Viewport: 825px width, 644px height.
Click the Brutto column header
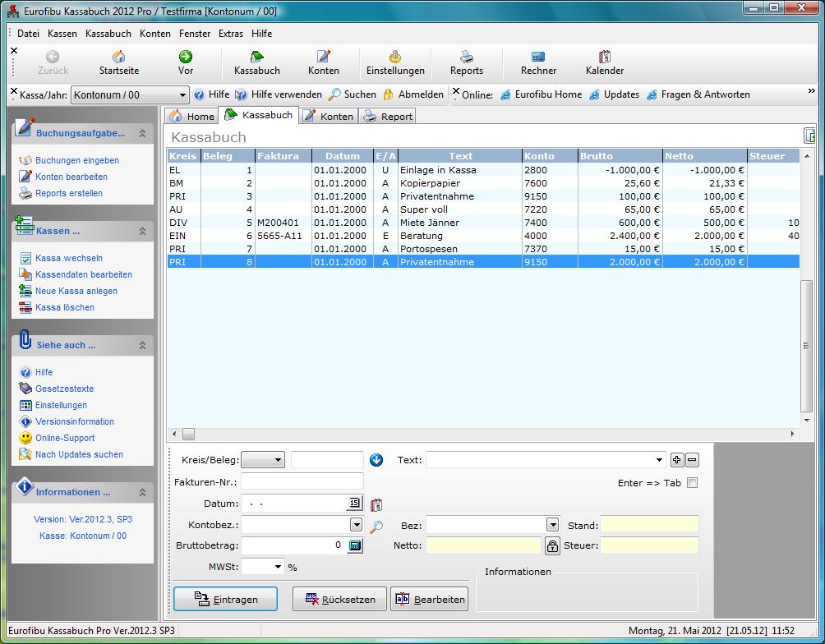point(620,156)
